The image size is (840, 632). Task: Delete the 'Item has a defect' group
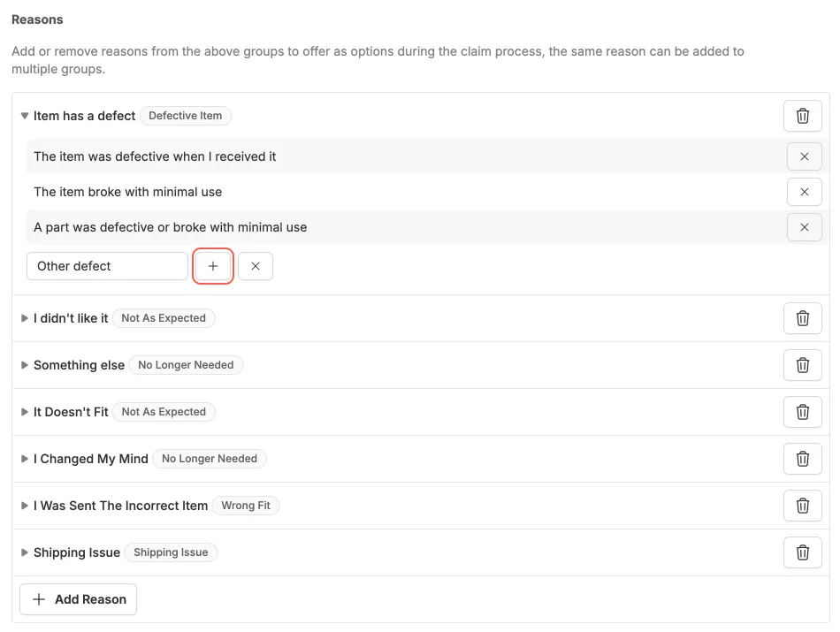pos(802,116)
